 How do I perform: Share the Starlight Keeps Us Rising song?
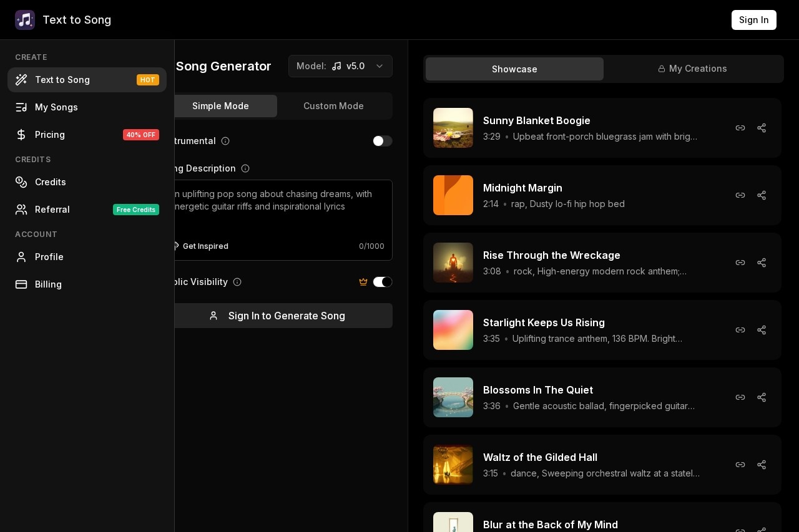click(x=762, y=330)
